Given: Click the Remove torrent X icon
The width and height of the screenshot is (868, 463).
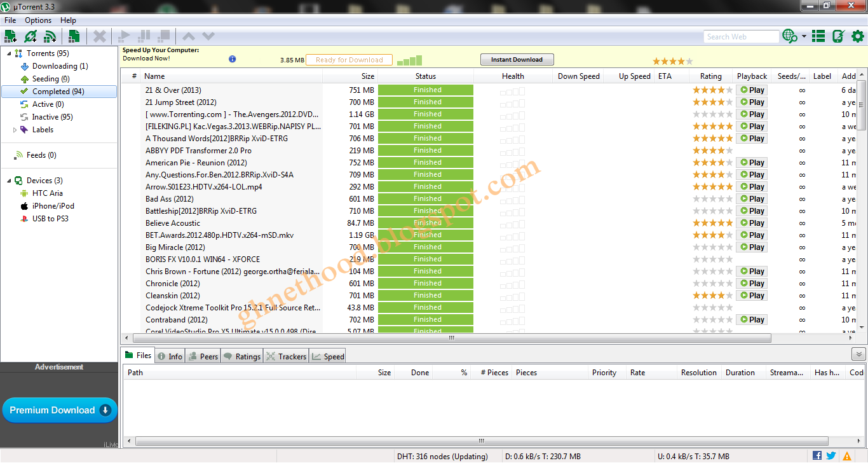Looking at the screenshot, I should point(99,36).
